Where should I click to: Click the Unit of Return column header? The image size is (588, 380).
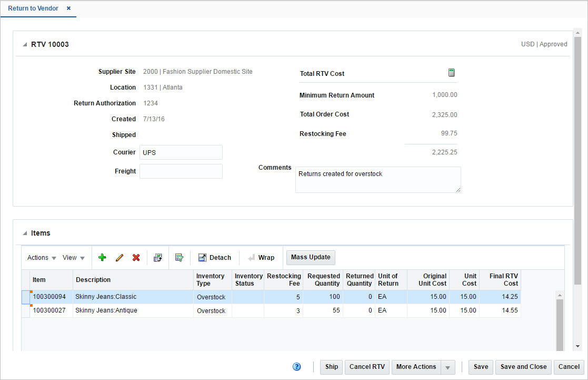[391, 280]
